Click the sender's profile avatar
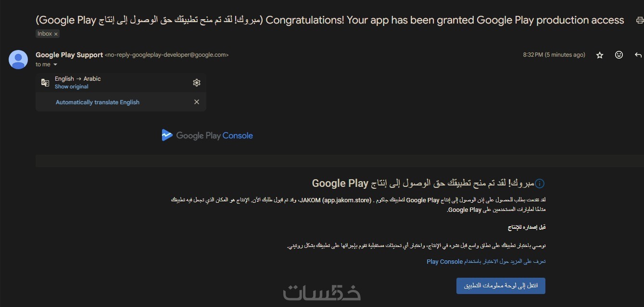Image resolution: width=644 pixels, height=307 pixels. point(18,60)
